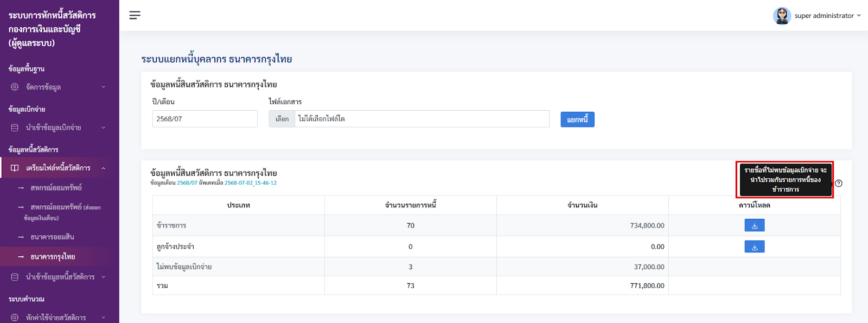Toggle the sidebar with the hamburger icon
868x323 pixels.
point(135,15)
